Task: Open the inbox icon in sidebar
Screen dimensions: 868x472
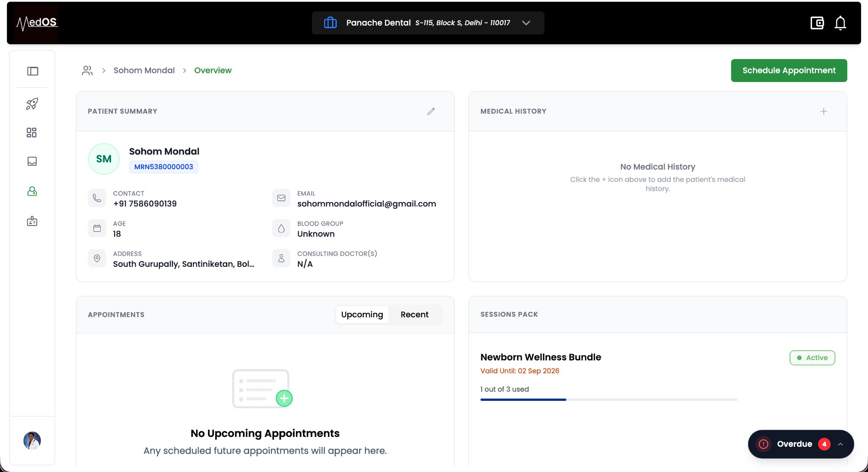Action: 32,161
